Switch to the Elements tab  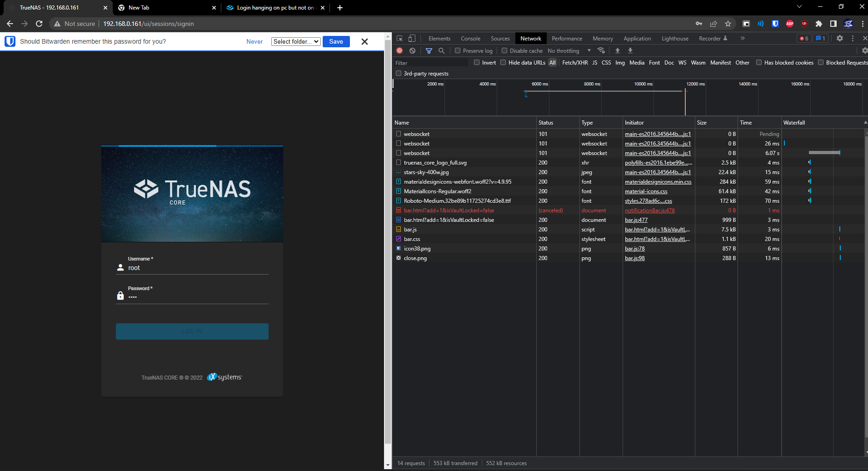[439, 39]
